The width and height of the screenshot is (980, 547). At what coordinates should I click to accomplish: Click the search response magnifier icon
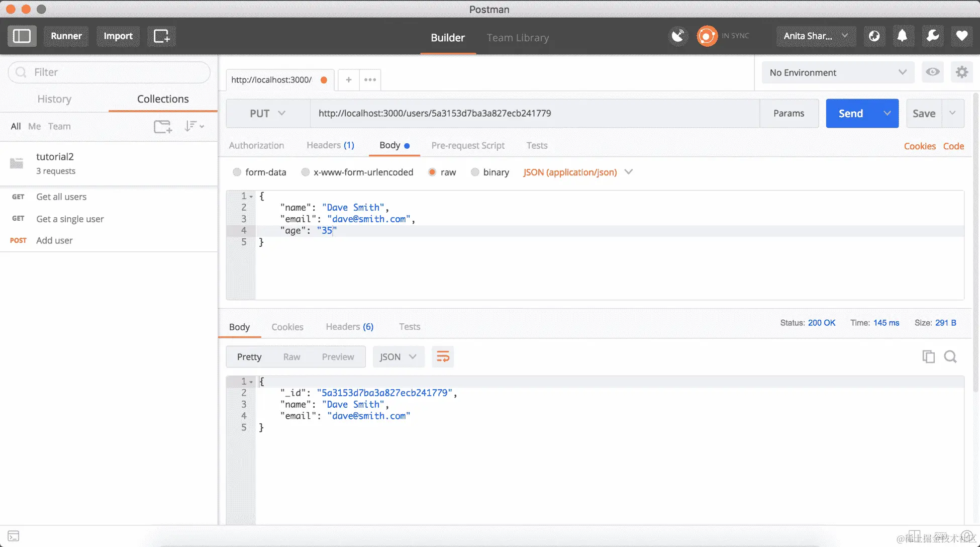[950, 356]
